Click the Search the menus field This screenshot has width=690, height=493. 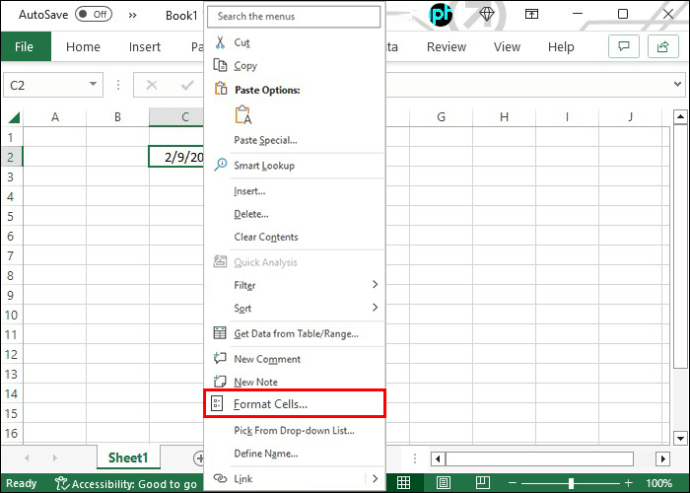pyautogui.click(x=295, y=17)
